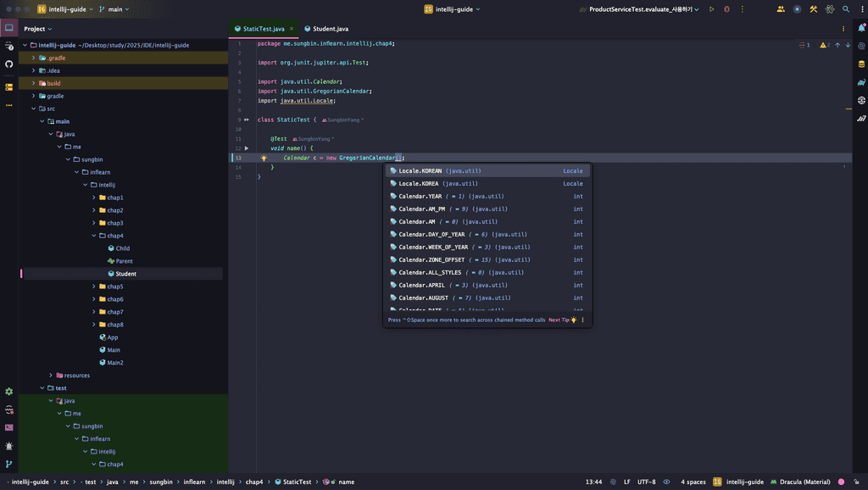Viewport: 868px width, 490px height.
Task: Select Locale.KOREA completion suggestion
Action: [487, 184]
